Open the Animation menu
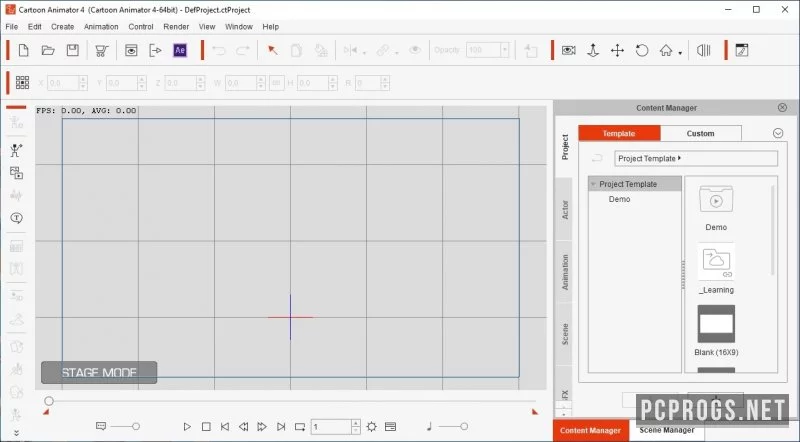This screenshot has height=442, width=800. pyautogui.click(x=101, y=27)
